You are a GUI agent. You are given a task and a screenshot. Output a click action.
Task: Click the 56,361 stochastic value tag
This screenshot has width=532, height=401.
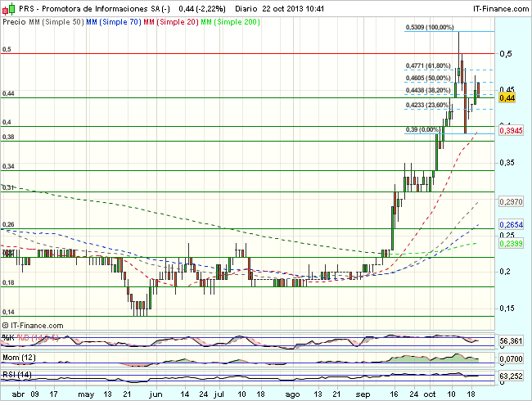coord(510,340)
